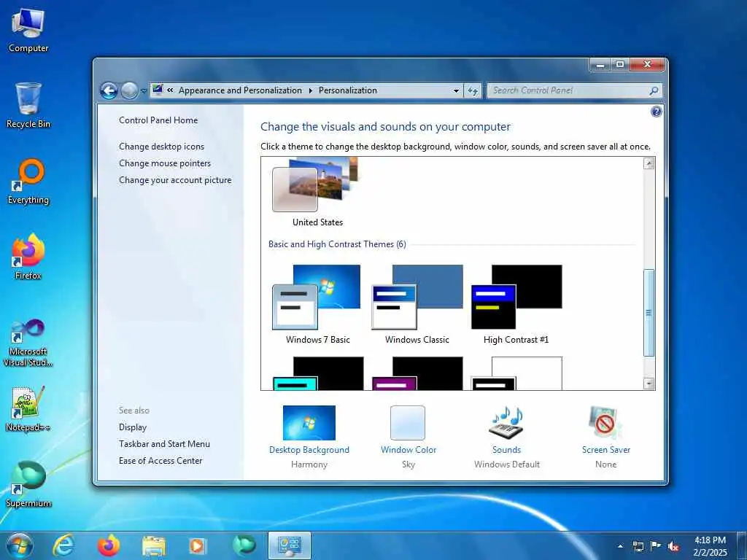747x560 pixels.
Task: Open the Windows Start menu orb
Action: point(20,545)
